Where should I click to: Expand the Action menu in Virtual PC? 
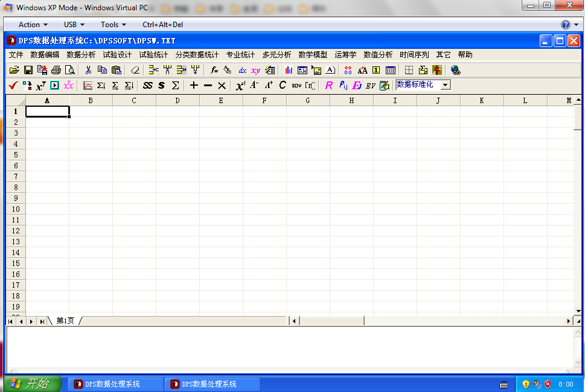pyautogui.click(x=33, y=25)
